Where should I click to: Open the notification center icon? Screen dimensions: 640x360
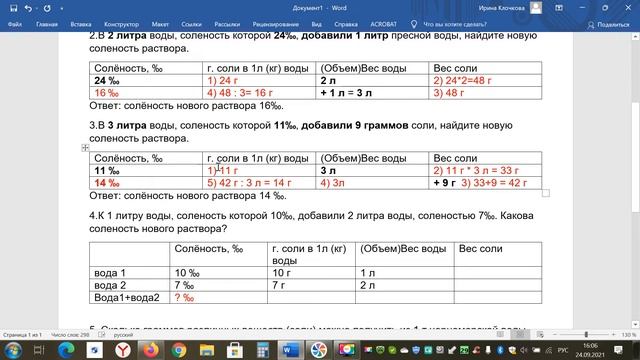(x=618, y=350)
